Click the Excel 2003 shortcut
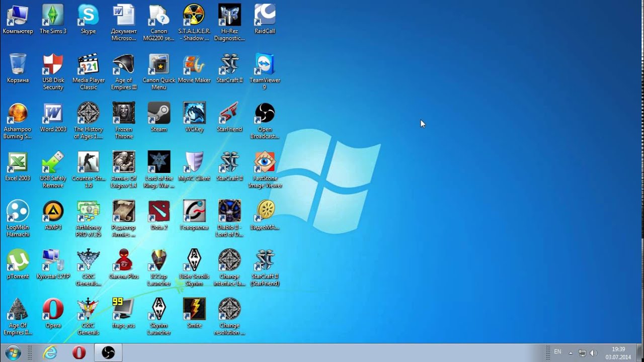The height and width of the screenshot is (362, 644). (18, 167)
